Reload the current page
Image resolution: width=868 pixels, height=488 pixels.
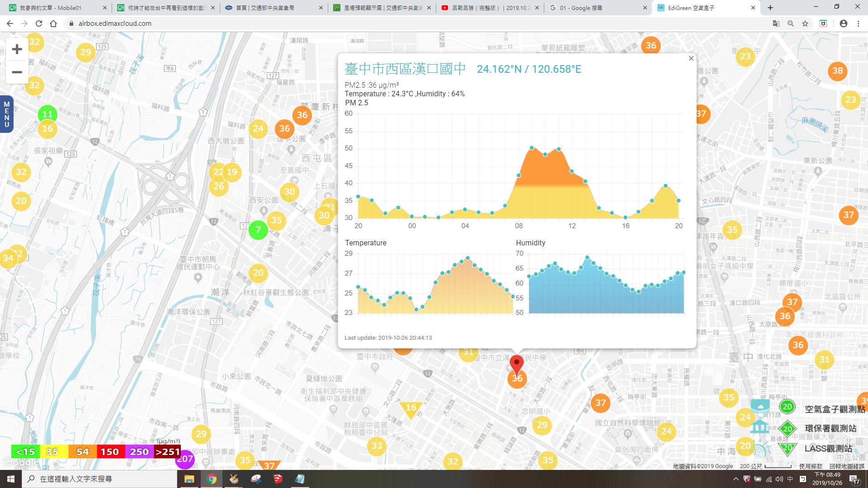click(x=39, y=23)
